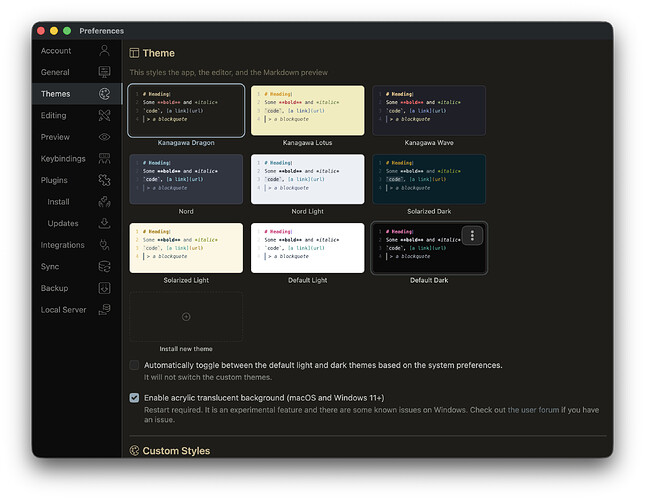Open the Plugins preferences section
Image resolution: width=645 pixels, height=500 pixels.
tap(77, 180)
